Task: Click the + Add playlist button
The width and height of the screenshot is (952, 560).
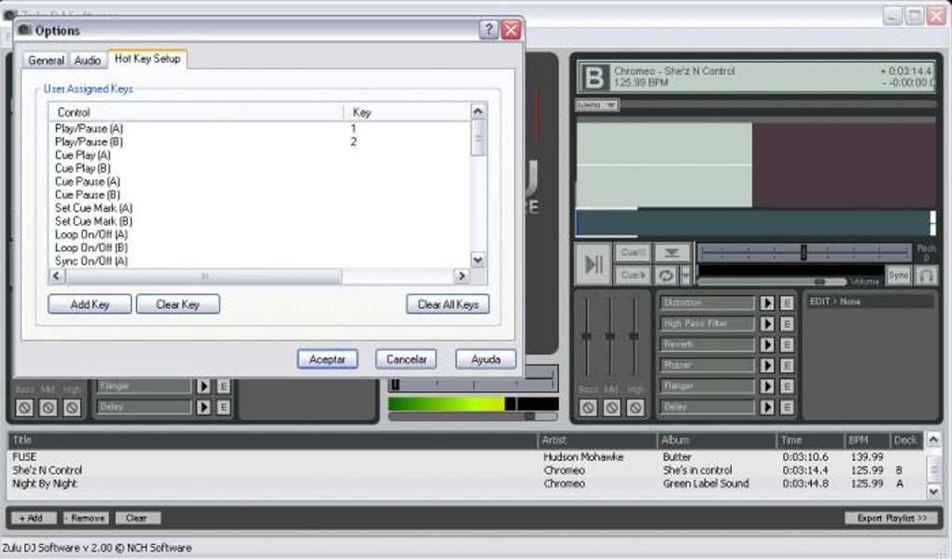Action: [x=34, y=518]
